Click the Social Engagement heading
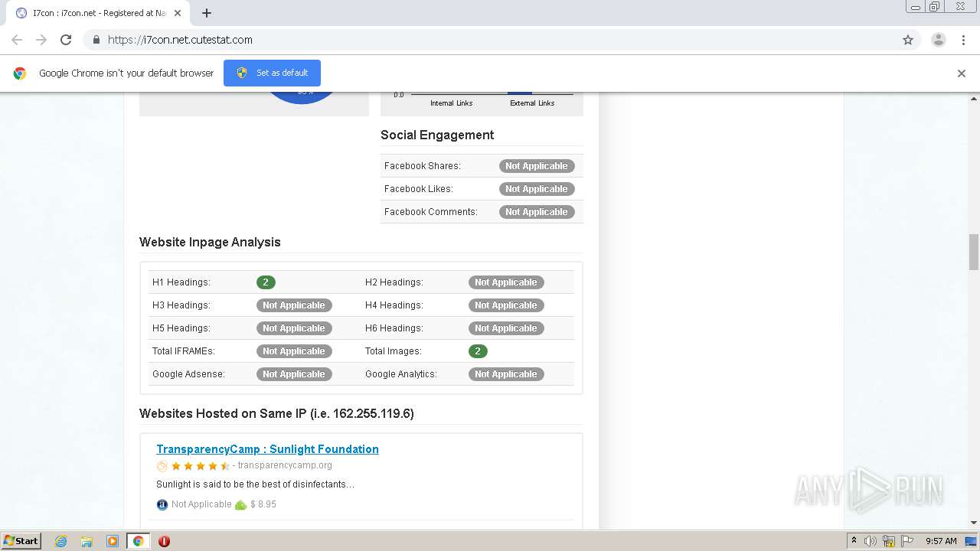Image resolution: width=980 pixels, height=551 pixels. pos(437,135)
